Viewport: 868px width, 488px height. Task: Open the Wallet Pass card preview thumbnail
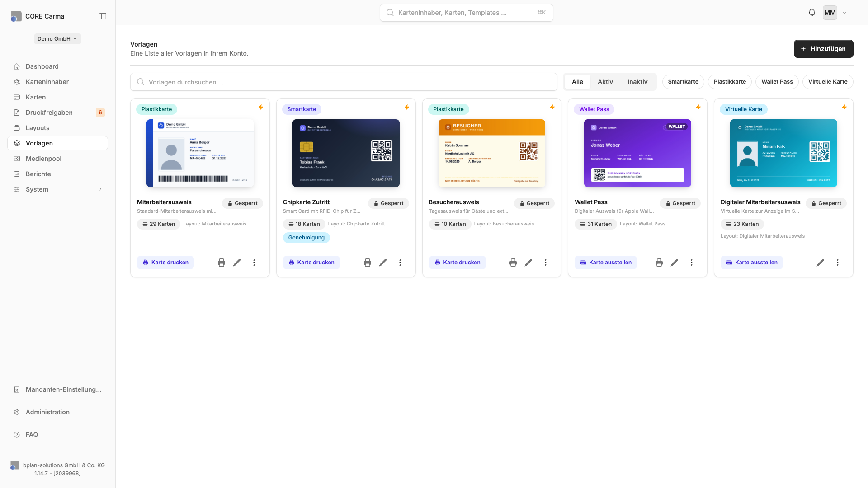[637, 153]
